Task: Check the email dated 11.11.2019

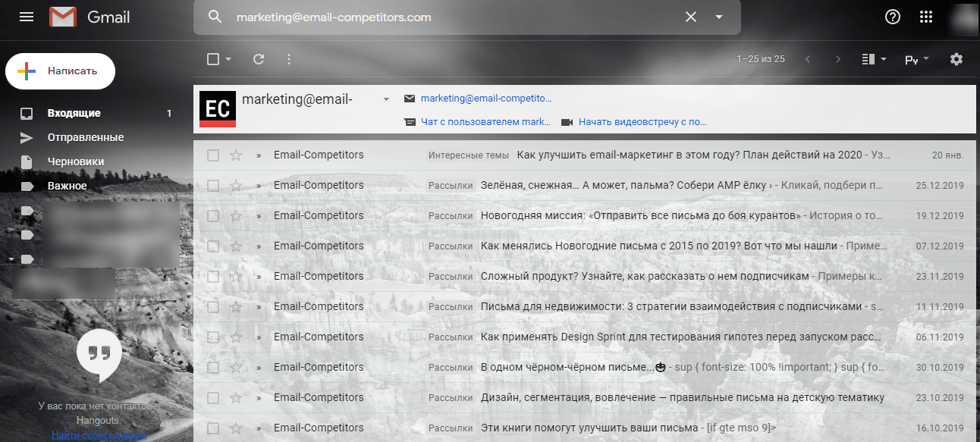Action: 213,307
